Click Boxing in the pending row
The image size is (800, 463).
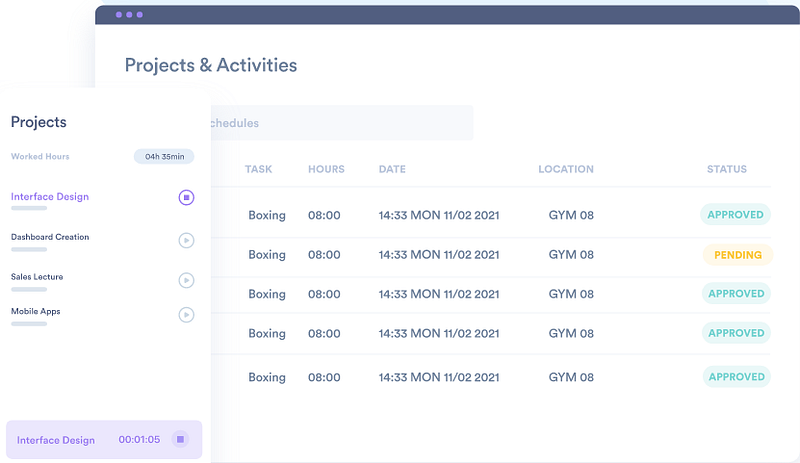tap(267, 255)
